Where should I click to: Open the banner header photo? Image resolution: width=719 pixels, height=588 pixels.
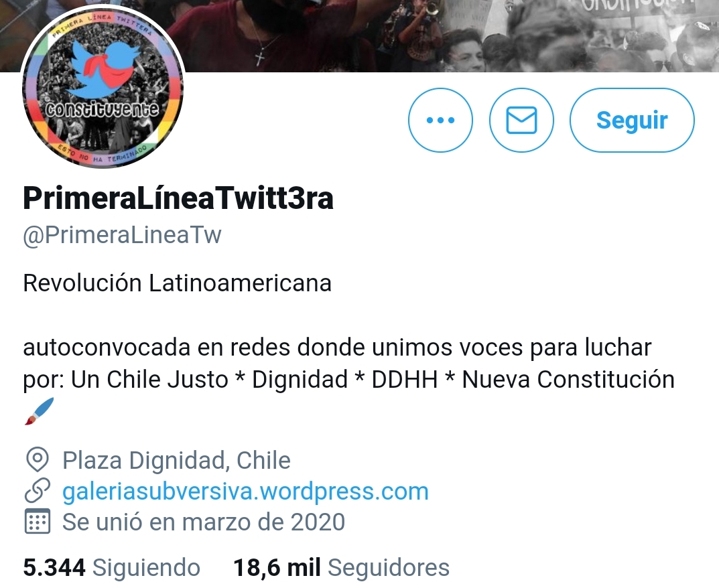(450, 35)
